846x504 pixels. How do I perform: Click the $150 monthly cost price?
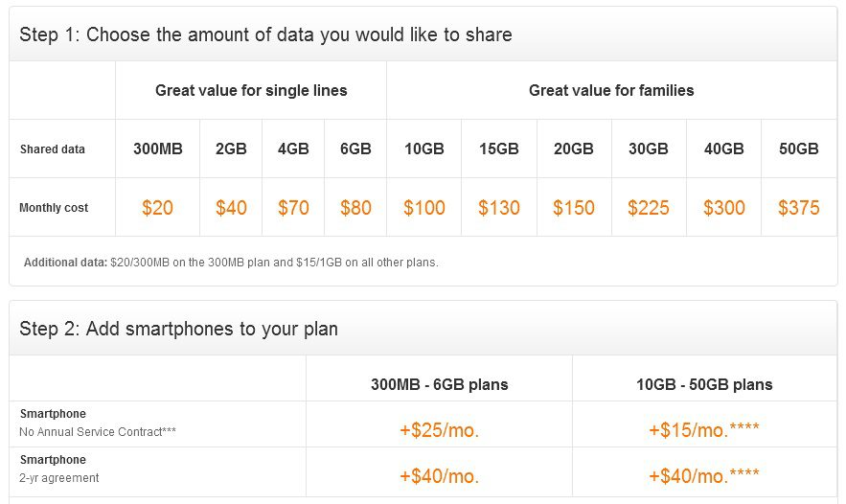pos(574,208)
